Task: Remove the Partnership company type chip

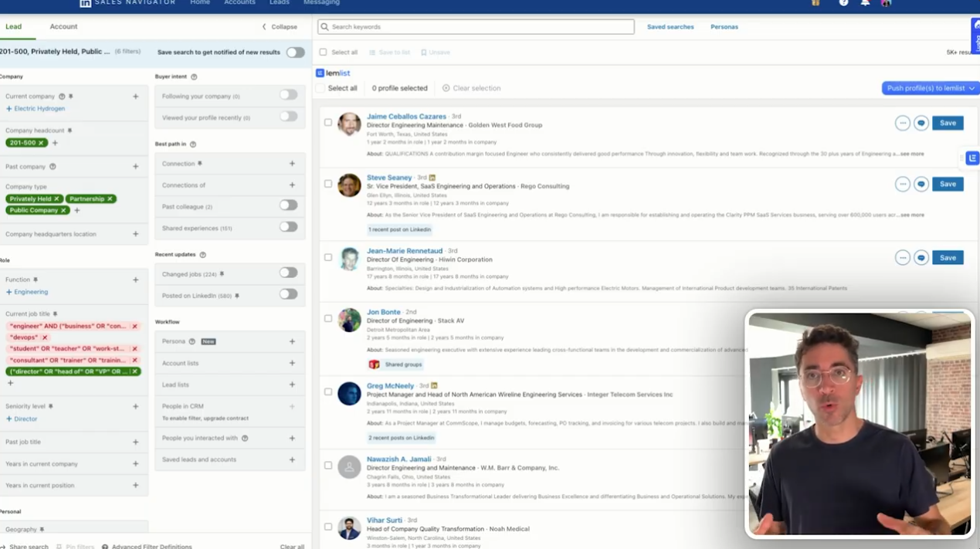Action: 110,199
